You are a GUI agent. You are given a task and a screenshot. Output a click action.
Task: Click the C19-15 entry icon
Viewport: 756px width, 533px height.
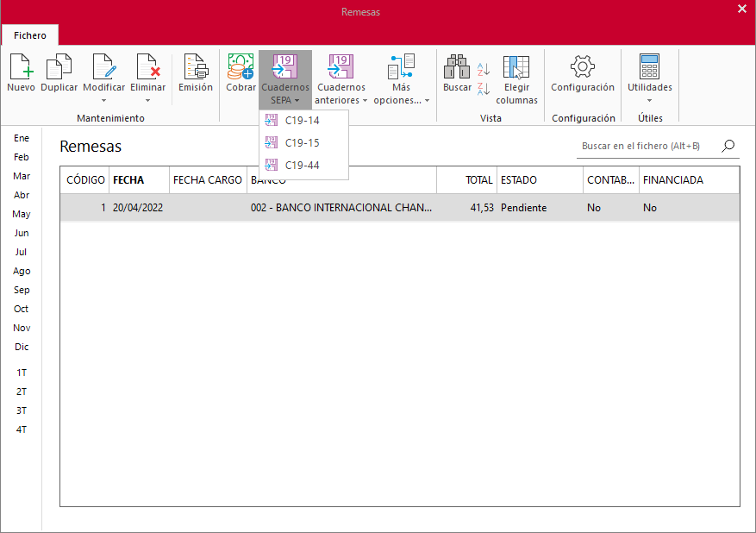point(272,143)
